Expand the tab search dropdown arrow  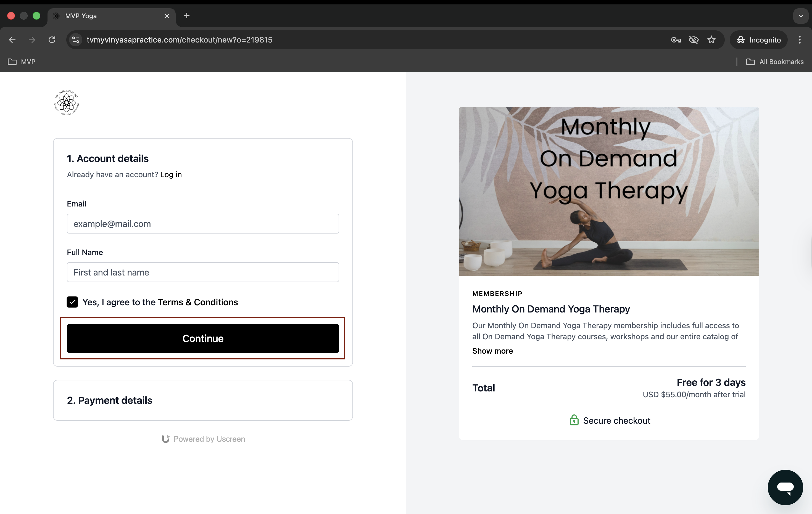pyautogui.click(x=800, y=16)
